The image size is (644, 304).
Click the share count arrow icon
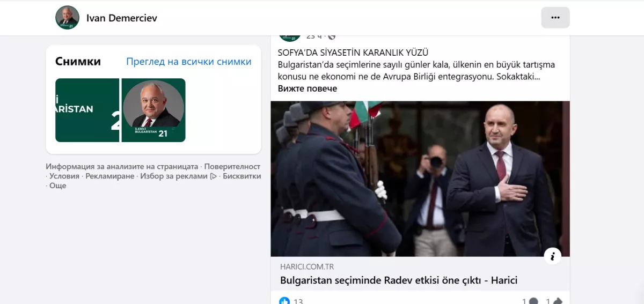[x=557, y=301]
